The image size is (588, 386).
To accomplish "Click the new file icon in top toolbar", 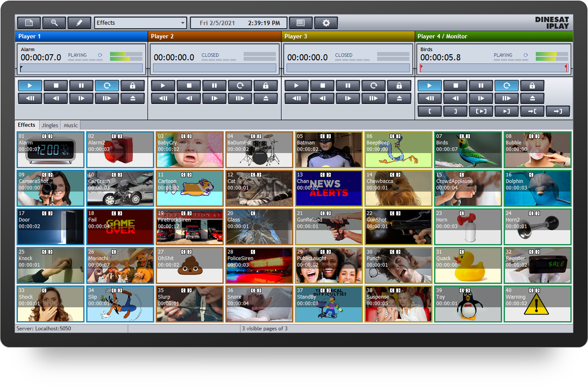I will [x=29, y=23].
